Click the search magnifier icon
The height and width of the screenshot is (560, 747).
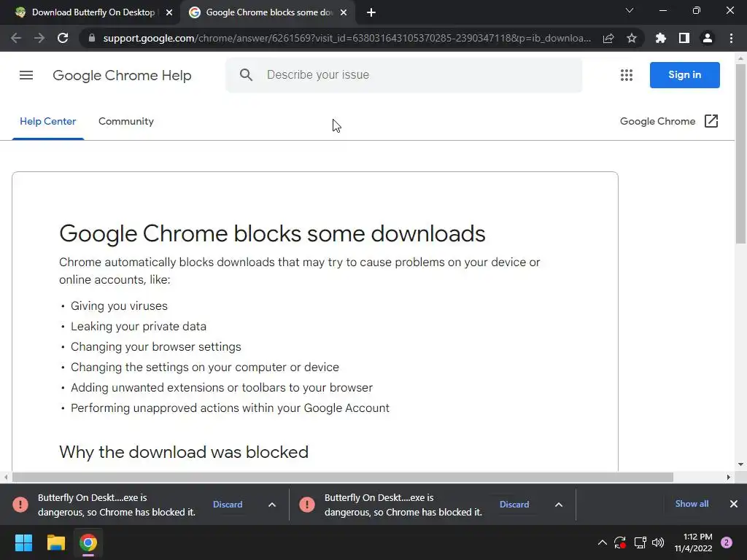tap(246, 75)
